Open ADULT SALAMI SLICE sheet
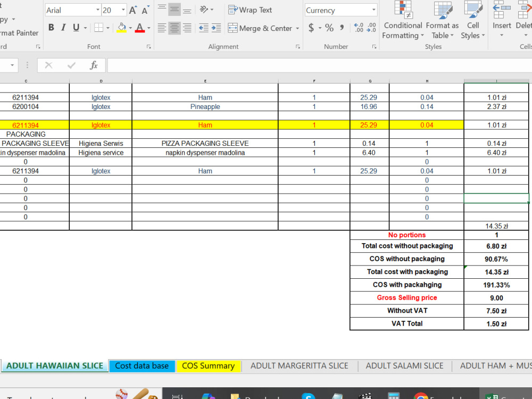Image resolution: width=532 pixels, height=399 pixels. click(x=404, y=366)
